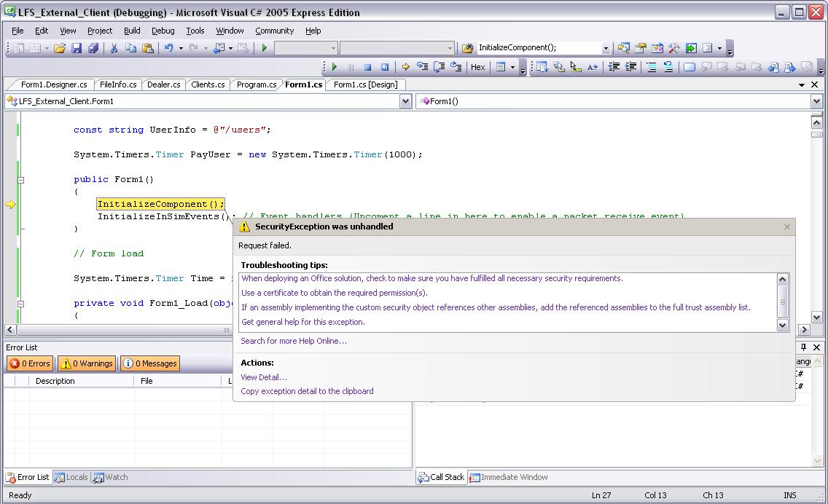Screen dimensions: 828x504
Task: Click the code editor vertical scroll down arrow
Action: [x=816, y=317]
